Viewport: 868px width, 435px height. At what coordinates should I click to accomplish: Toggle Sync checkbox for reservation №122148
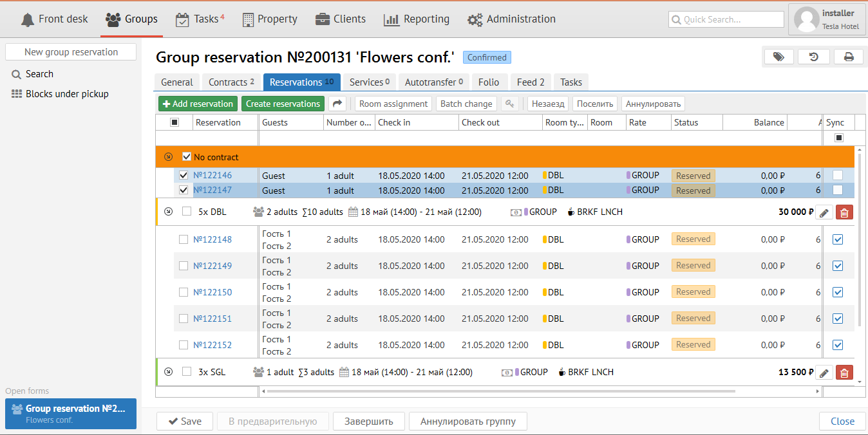838,239
